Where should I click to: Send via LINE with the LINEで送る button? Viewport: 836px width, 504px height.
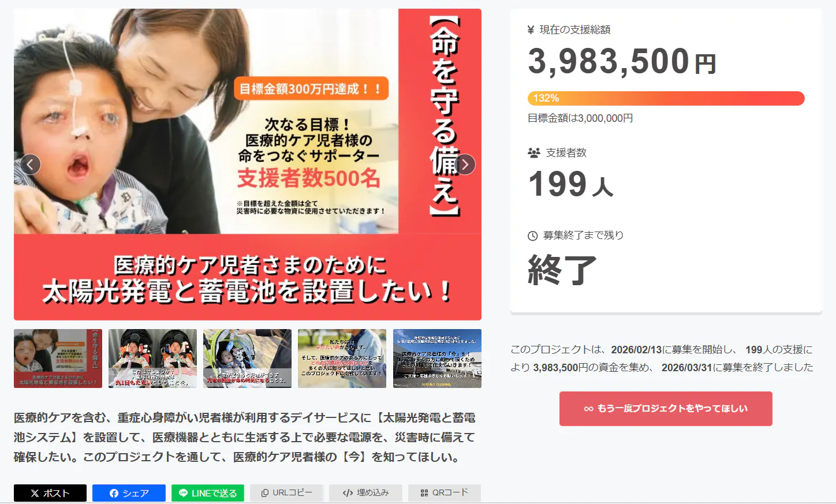point(208,493)
